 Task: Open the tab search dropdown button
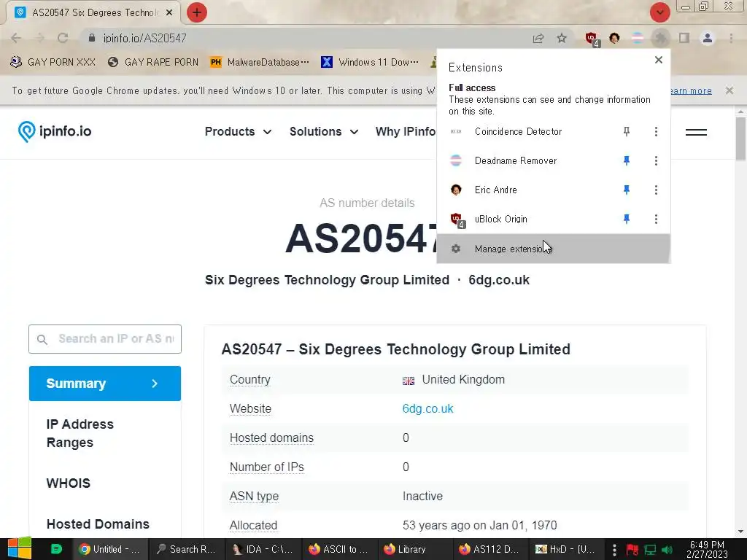click(x=659, y=12)
